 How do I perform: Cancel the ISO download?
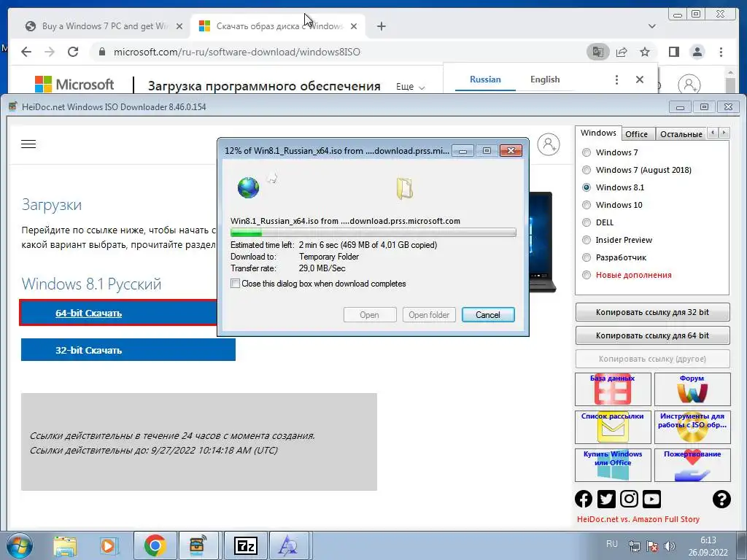click(488, 315)
